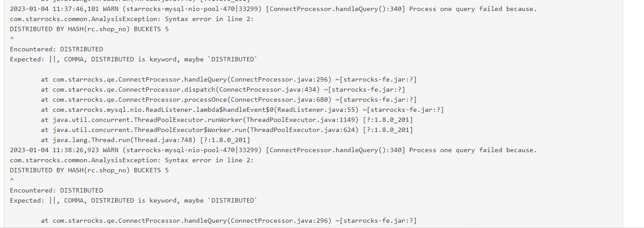This screenshot has height=228, width=644.
Task: Click the caret marker in the 11:37:46 entry
Action: [12, 39]
